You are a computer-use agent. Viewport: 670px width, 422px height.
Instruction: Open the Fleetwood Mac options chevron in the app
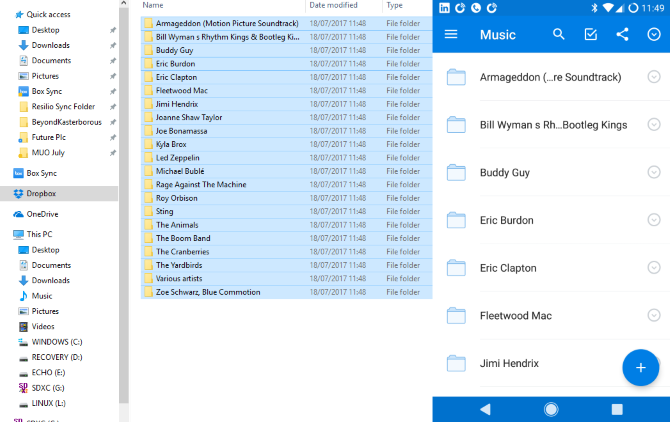(x=654, y=316)
